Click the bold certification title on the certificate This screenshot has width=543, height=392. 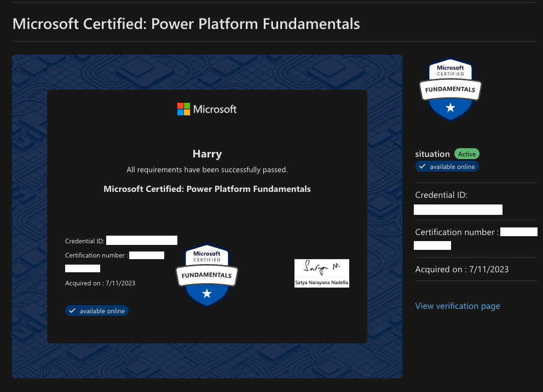(207, 189)
